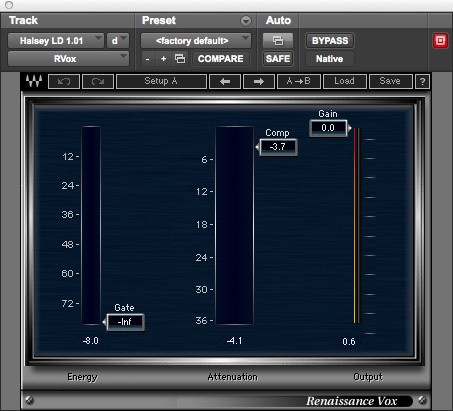This screenshot has height=411, width=453.
Task: Click the window close circle in the title bar
Action: [x=9, y=5]
